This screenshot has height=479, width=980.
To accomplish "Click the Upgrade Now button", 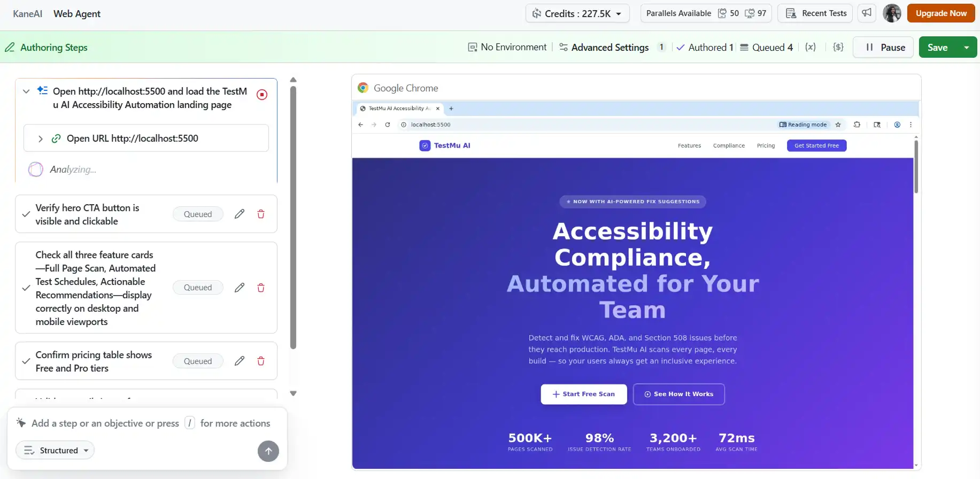I will (x=940, y=13).
